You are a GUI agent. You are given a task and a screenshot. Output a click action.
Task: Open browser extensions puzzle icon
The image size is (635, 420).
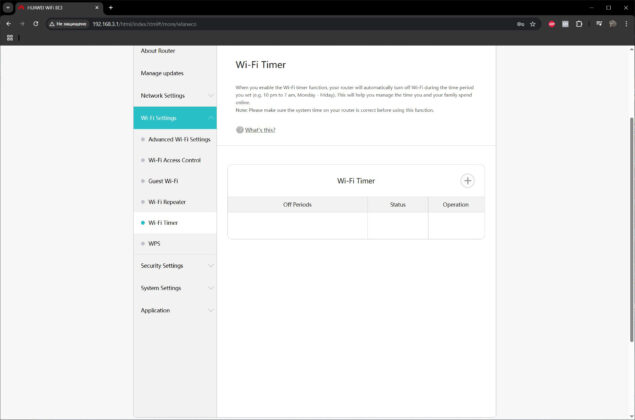[579, 24]
